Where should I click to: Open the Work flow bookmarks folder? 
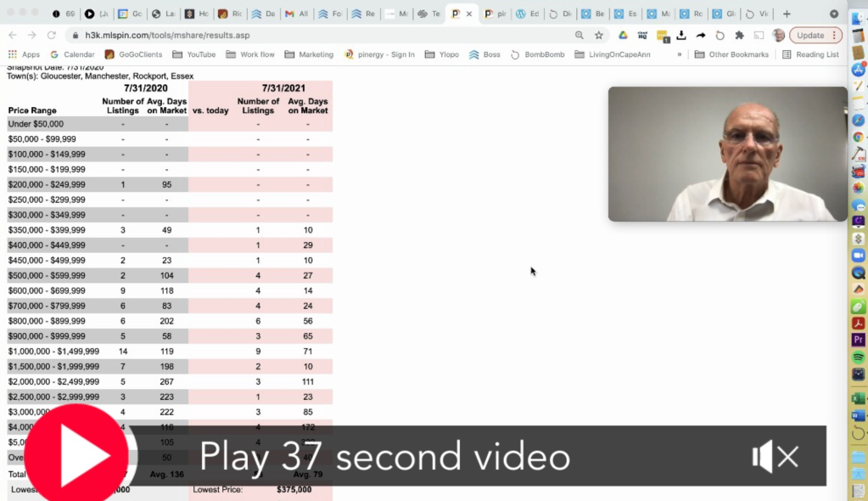(250, 54)
